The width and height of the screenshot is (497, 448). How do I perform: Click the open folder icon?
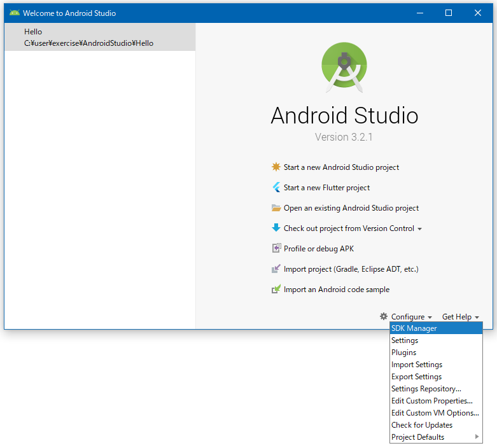(276, 207)
